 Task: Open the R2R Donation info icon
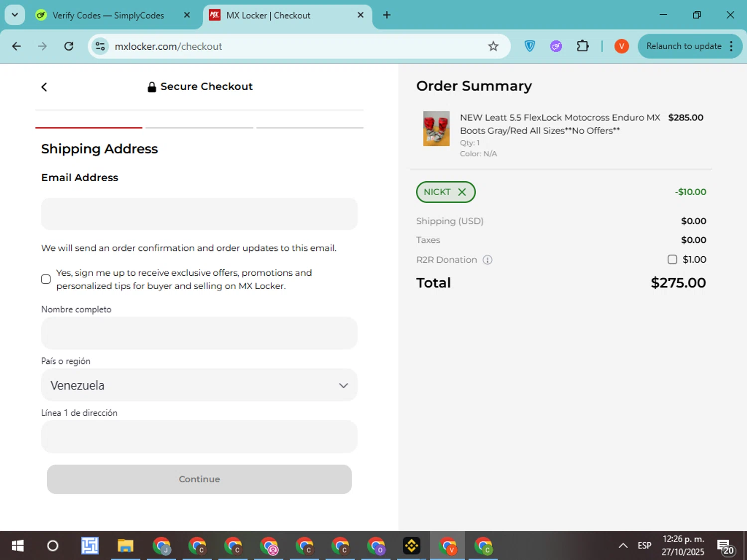click(488, 260)
